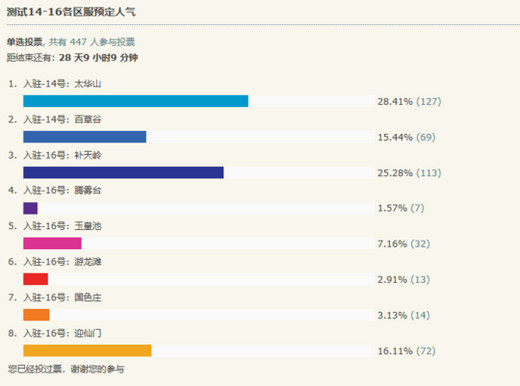Click the 迎仙门 yellow progress bar
The image size is (520, 386).
(x=87, y=350)
